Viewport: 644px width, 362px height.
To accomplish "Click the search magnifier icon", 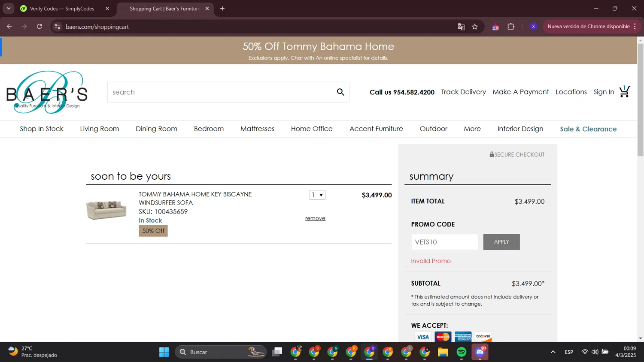I will [x=340, y=92].
